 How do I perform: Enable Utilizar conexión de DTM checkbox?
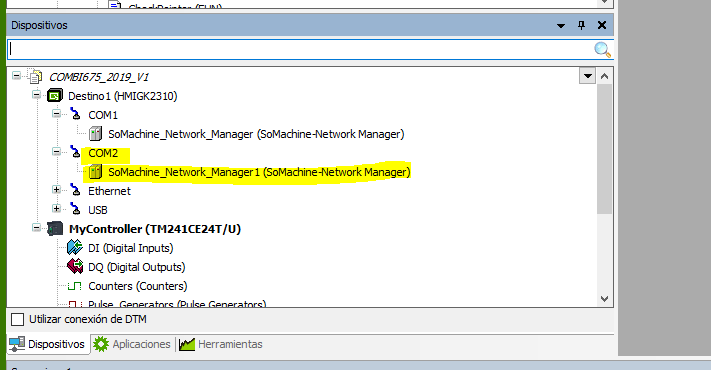coord(17,319)
